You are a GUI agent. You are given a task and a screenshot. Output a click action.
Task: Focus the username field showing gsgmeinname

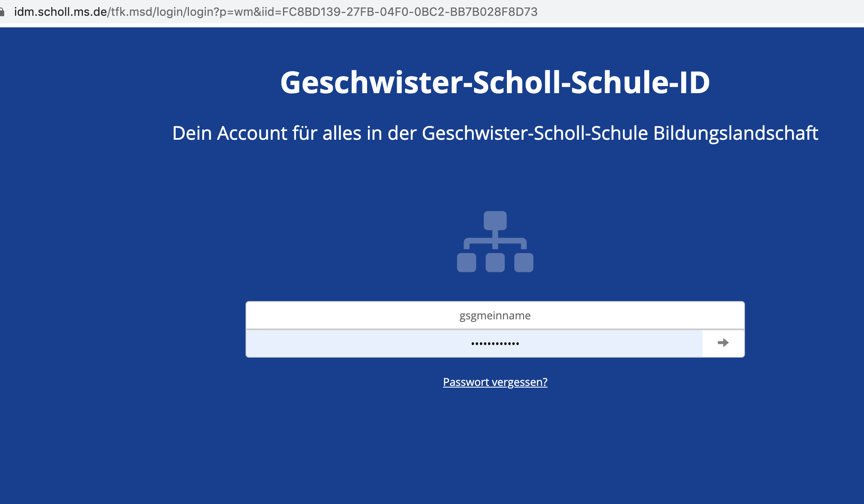(495, 316)
